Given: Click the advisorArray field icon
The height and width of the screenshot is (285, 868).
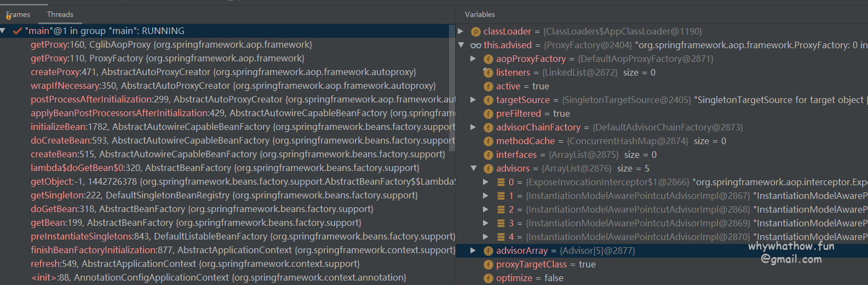Looking at the screenshot, I should (488, 251).
